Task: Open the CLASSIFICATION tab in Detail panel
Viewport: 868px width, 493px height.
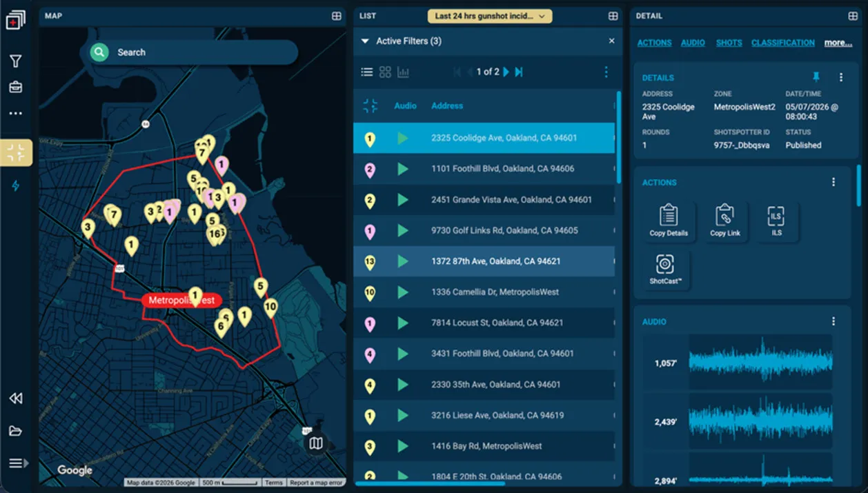Action: tap(783, 43)
